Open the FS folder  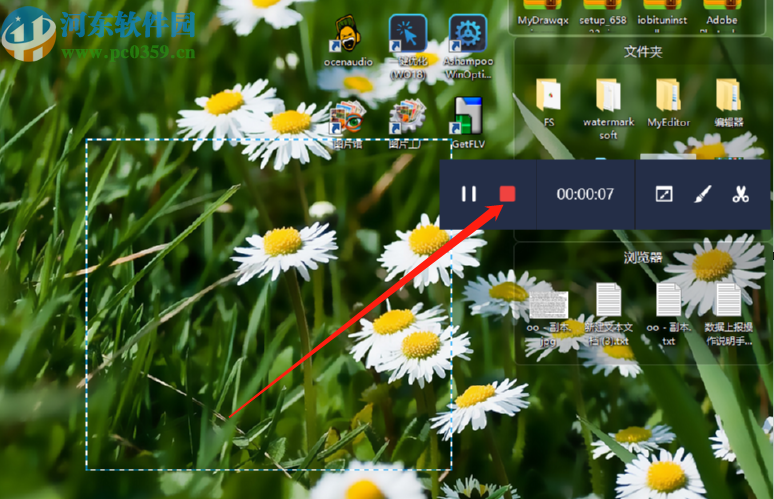point(548,102)
